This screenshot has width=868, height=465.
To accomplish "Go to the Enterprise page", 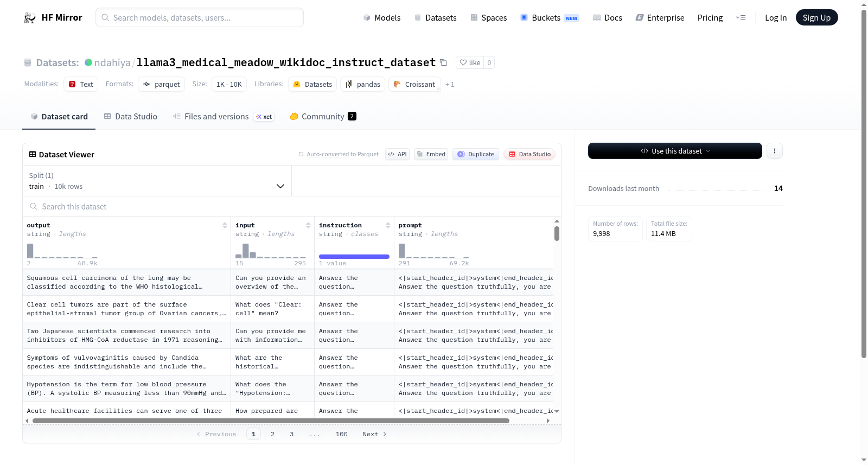I will [660, 17].
